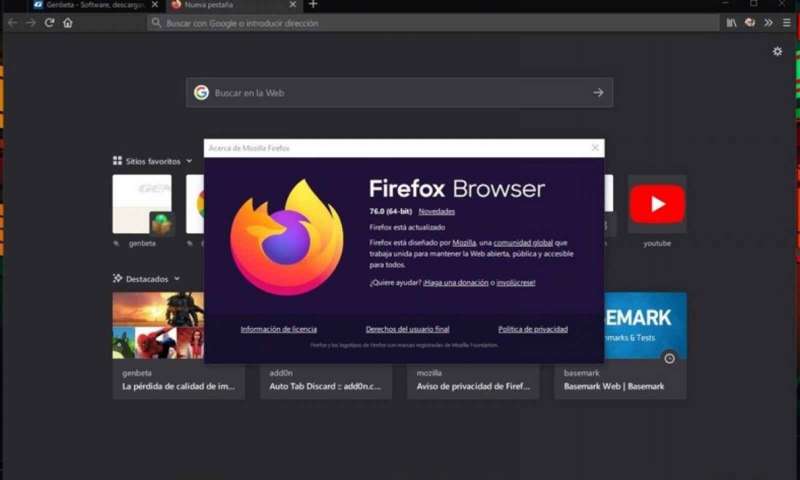The height and width of the screenshot is (480, 800).
Task: Click the 'Destacados' sparkle icon
Action: tap(117, 279)
